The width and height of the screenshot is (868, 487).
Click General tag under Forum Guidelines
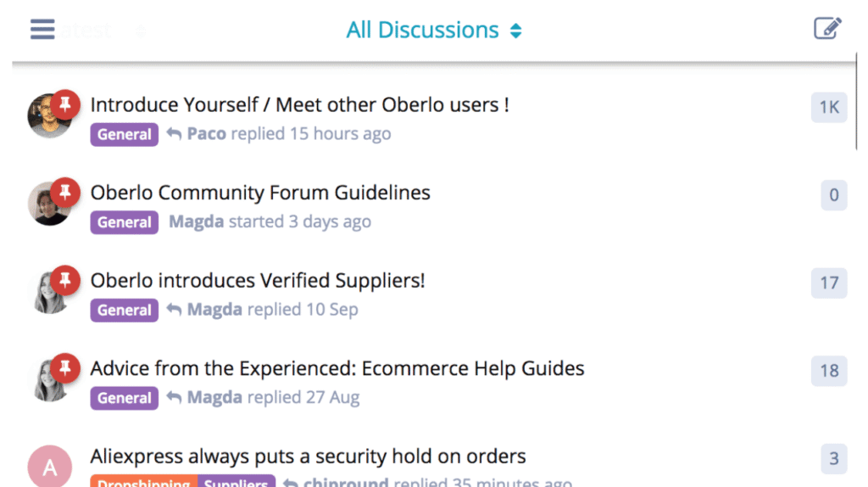[x=125, y=222]
